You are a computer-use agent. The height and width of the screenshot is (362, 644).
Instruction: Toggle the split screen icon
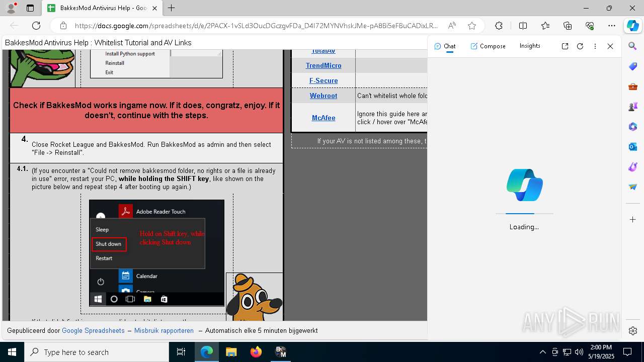(x=523, y=26)
